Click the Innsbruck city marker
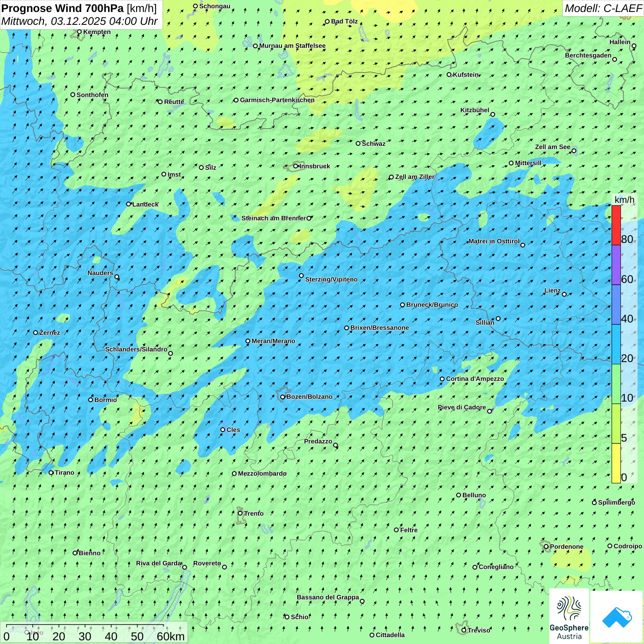The width and height of the screenshot is (644, 644). (296, 167)
